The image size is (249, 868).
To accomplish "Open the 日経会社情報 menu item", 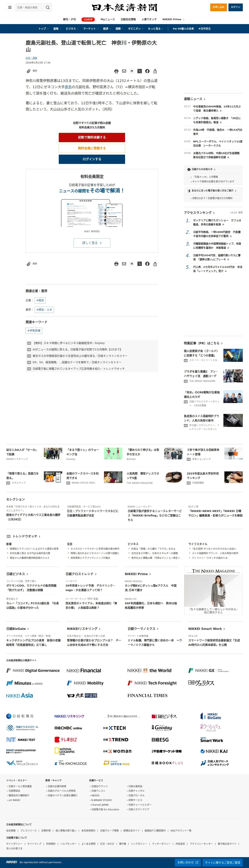I will 128,19.
